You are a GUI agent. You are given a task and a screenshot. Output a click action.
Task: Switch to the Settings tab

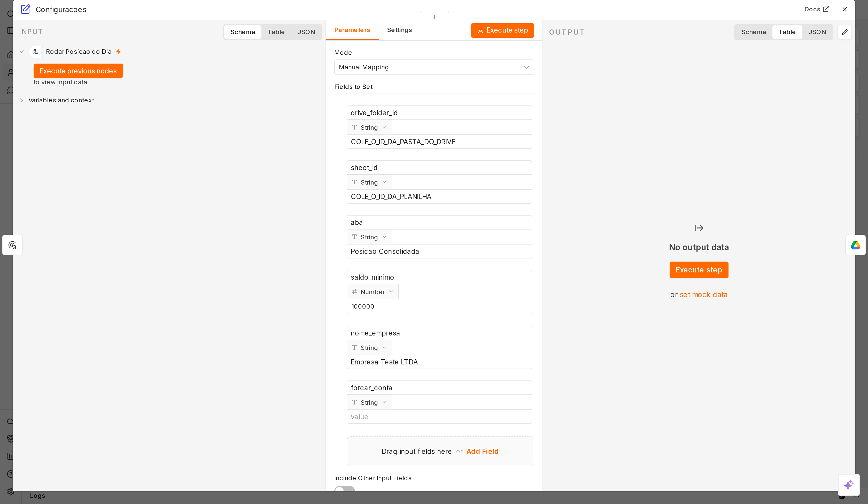point(399,30)
